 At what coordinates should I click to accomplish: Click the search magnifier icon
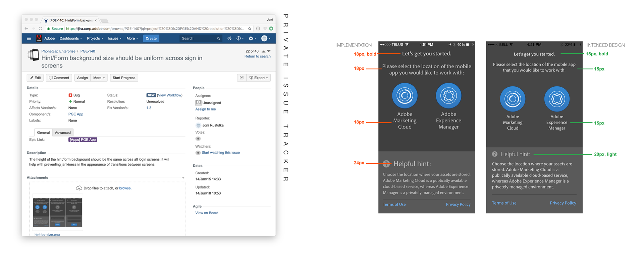pyautogui.click(x=218, y=39)
